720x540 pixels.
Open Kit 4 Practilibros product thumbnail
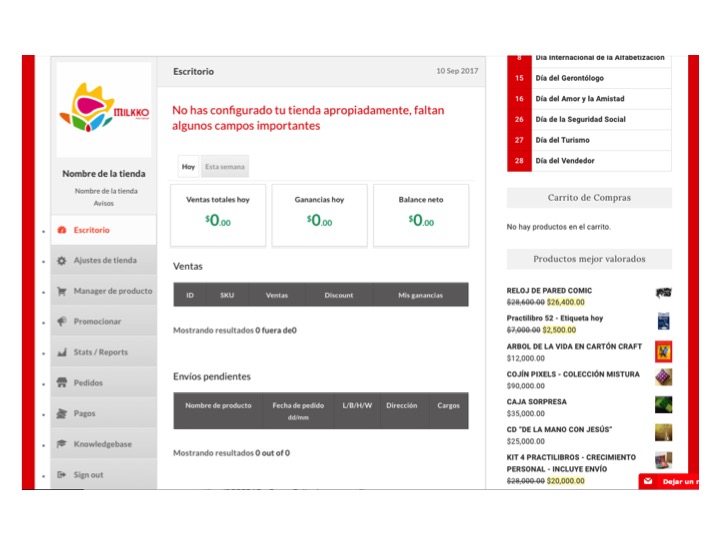click(664, 460)
